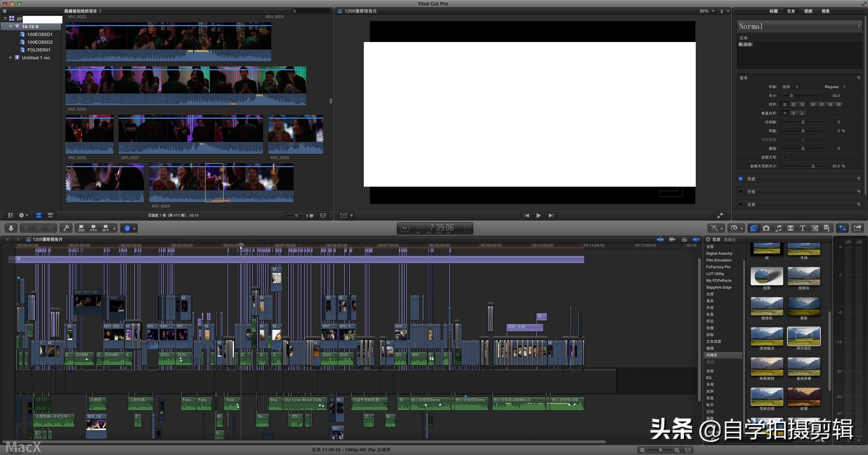Switch to the 标题 inspector tab
The width and height of the screenshot is (868, 455).
pyautogui.click(x=773, y=11)
